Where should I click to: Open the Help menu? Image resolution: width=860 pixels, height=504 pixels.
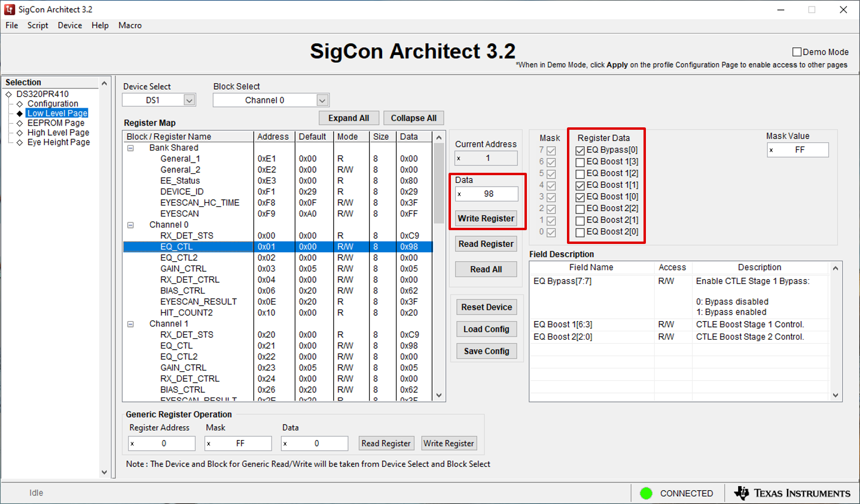point(100,25)
